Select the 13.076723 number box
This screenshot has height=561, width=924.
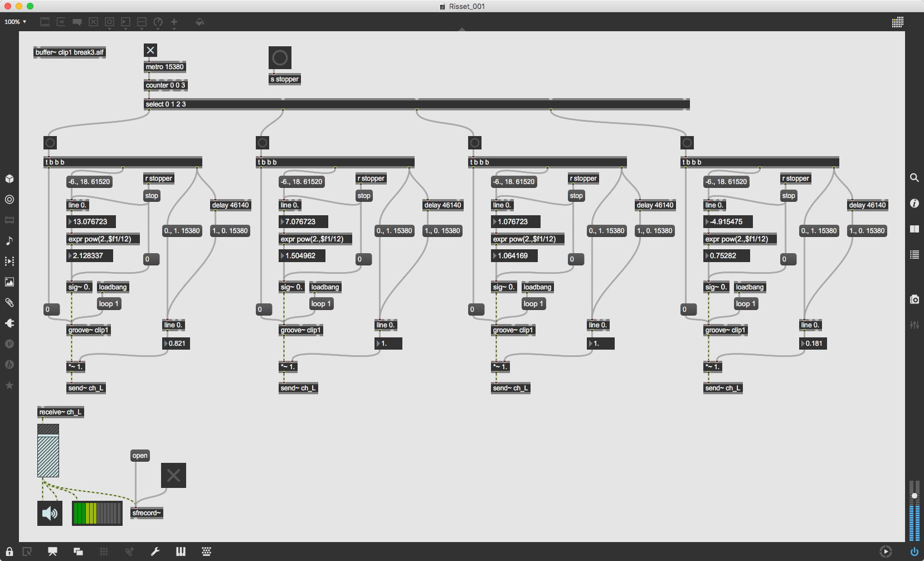[91, 222]
